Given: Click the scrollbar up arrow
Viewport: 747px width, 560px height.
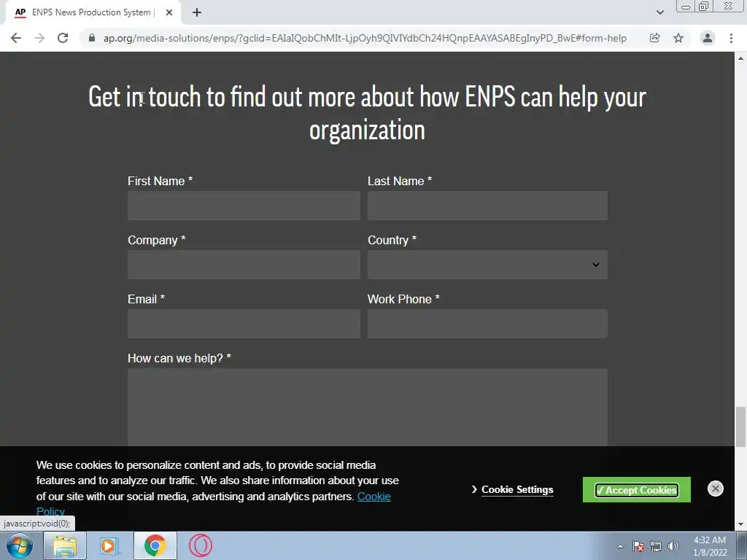Looking at the screenshot, I should tap(740, 58).
